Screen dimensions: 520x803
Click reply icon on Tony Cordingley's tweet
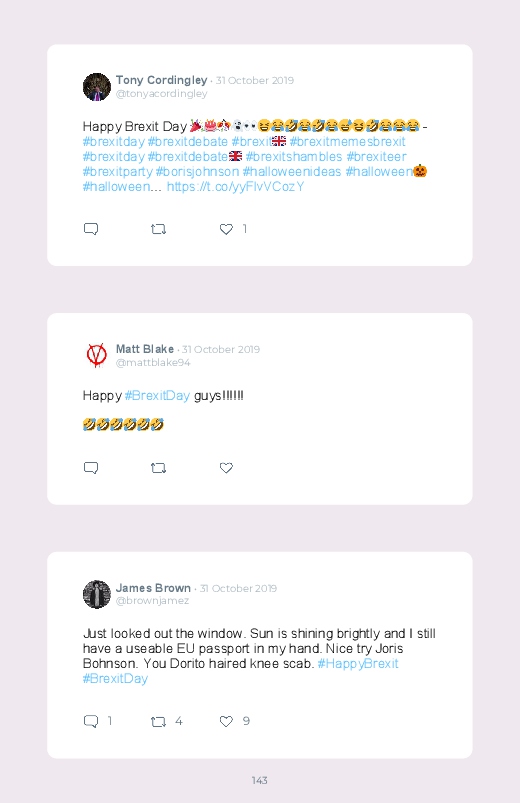(91, 229)
